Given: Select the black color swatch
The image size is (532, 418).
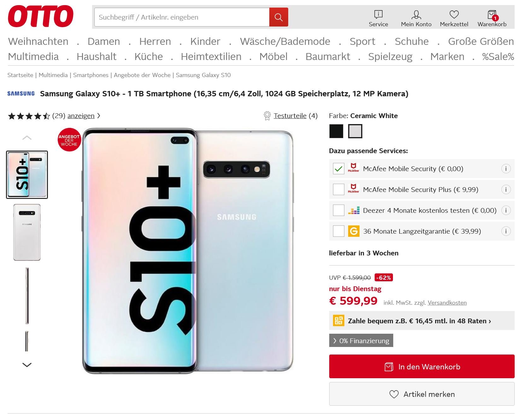Looking at the screenshot, I should [x=336, y=131].
